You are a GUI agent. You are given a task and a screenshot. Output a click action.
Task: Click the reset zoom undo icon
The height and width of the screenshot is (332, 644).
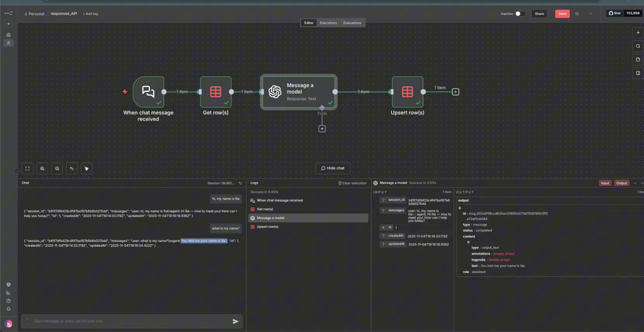pos(72,168)
